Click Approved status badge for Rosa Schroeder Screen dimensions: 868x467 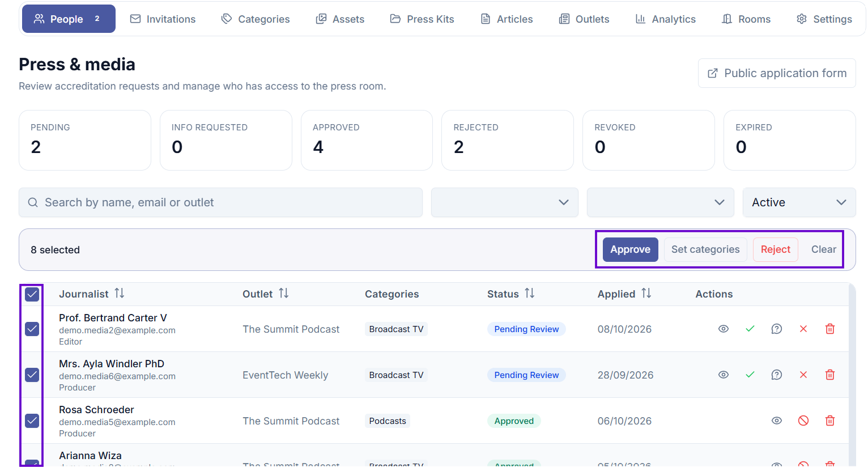514,421
